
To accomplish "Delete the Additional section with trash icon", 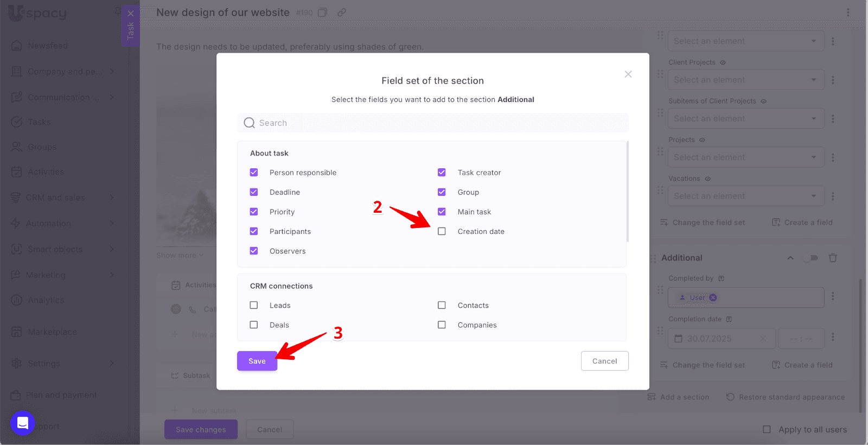I will [x=833, y=258].
